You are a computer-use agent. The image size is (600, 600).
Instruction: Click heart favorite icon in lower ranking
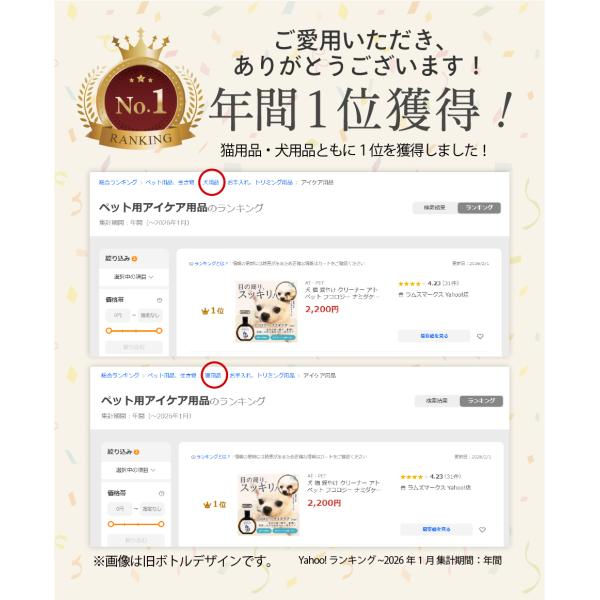pos(482,530)
